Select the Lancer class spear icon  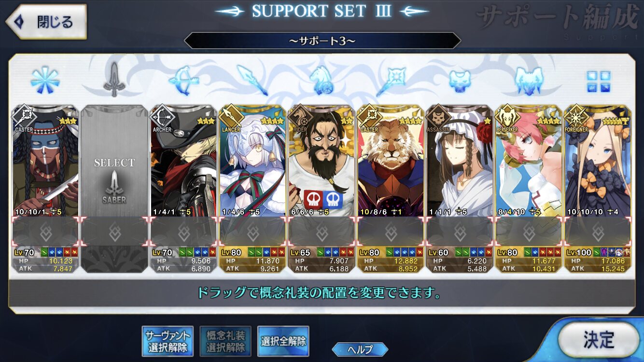click(x=252, y=80)
